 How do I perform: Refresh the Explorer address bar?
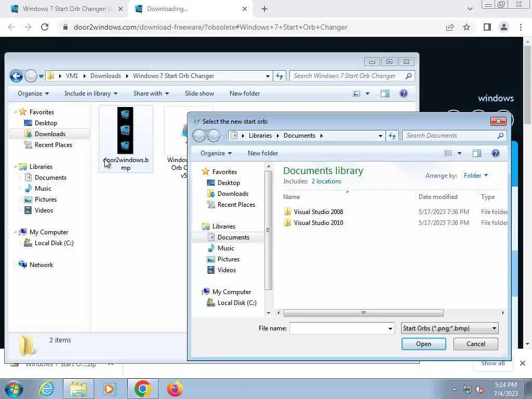280,76
